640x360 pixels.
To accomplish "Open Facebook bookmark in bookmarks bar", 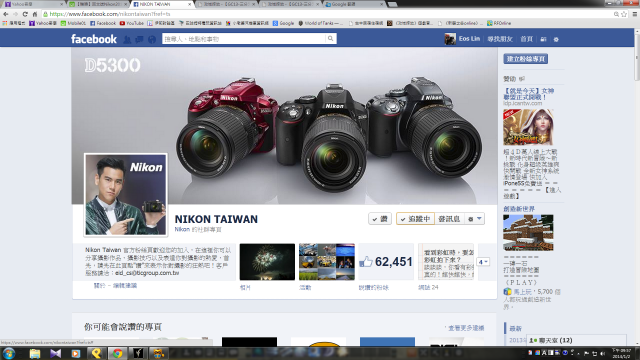I will point(103,23).
